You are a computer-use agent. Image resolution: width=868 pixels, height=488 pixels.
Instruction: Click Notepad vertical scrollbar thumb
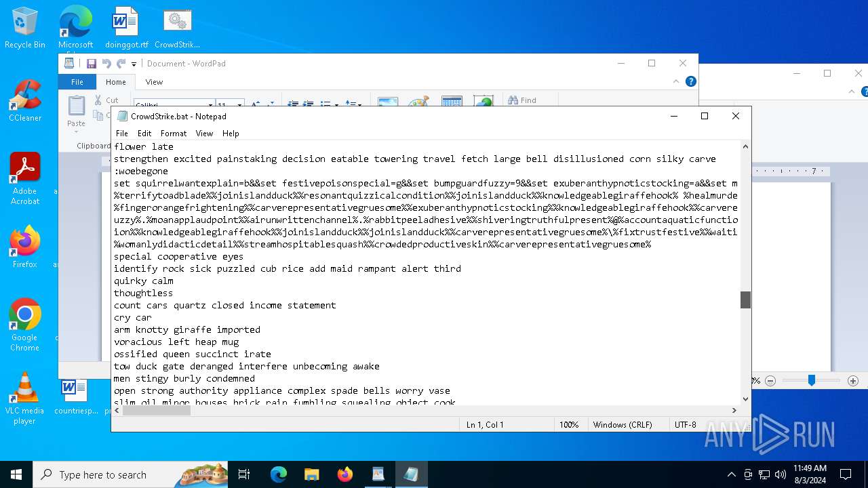click(745, 300)
